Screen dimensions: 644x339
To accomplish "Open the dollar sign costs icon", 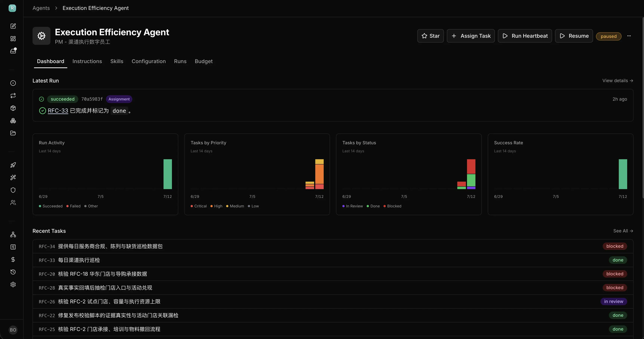I will 13,259.
